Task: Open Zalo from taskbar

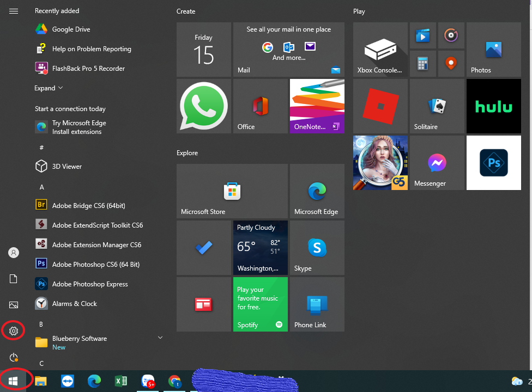Action: (148, 381)
